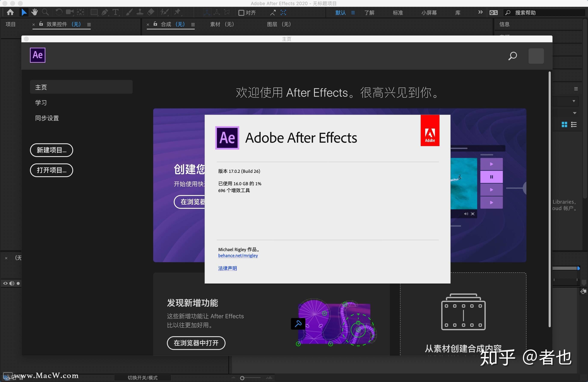The width and height of the screenshot is (588, 382).
Task: Click the search magnifier in the Home window
Action: [x=513, y=56]
